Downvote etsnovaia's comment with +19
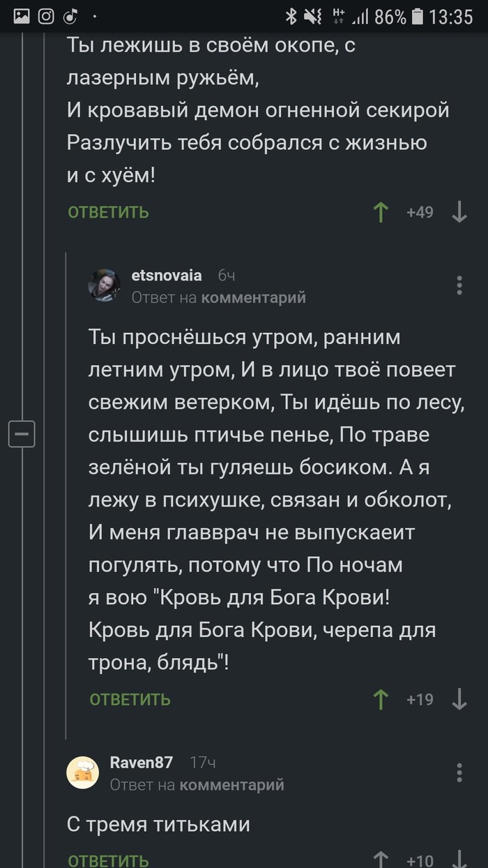The image size is (488, 868). (x=459, y=699)
